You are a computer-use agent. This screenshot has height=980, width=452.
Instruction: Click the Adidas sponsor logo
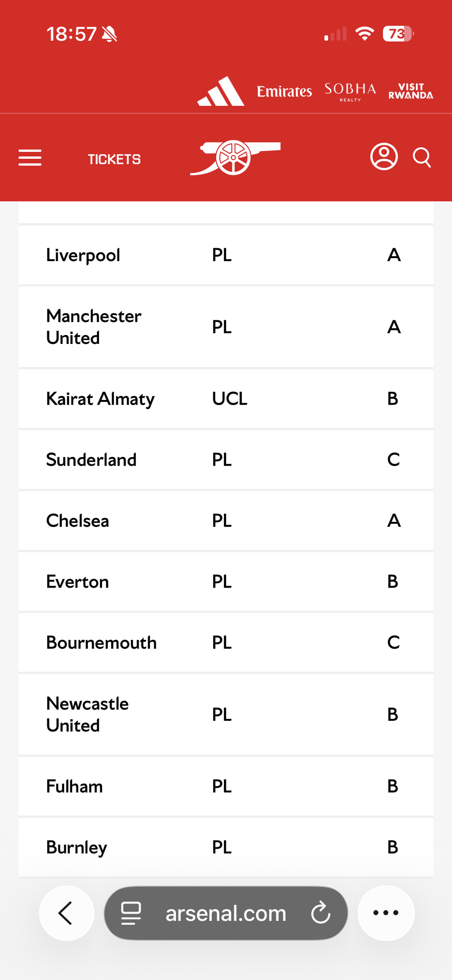[x=221, y=92]
